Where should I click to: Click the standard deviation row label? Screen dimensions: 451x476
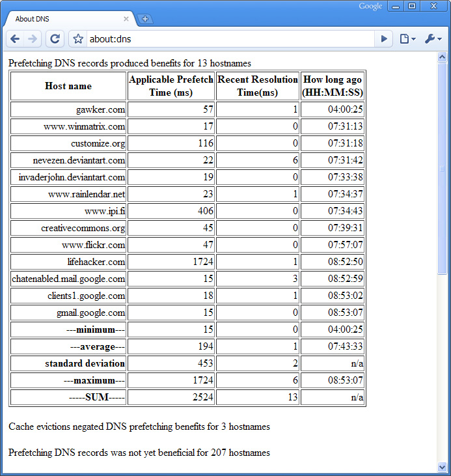(68, 364)
